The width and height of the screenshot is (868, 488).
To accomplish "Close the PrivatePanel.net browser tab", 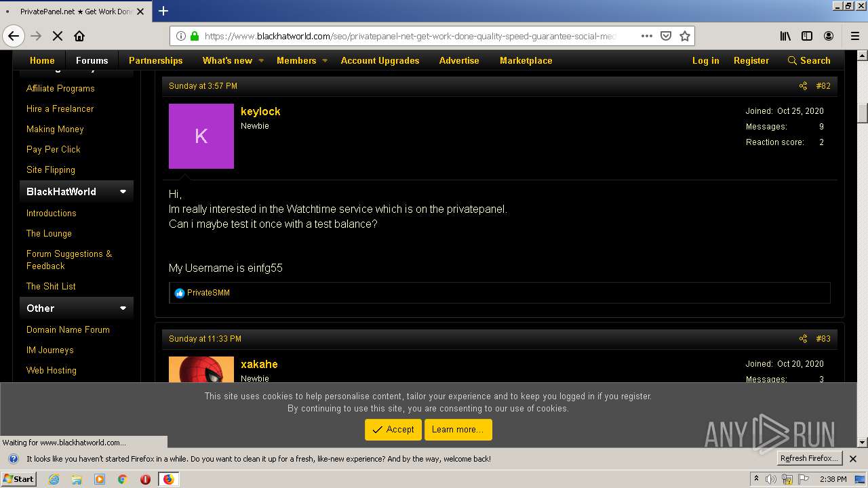I will pyautogui.click(x=140, y=12).
